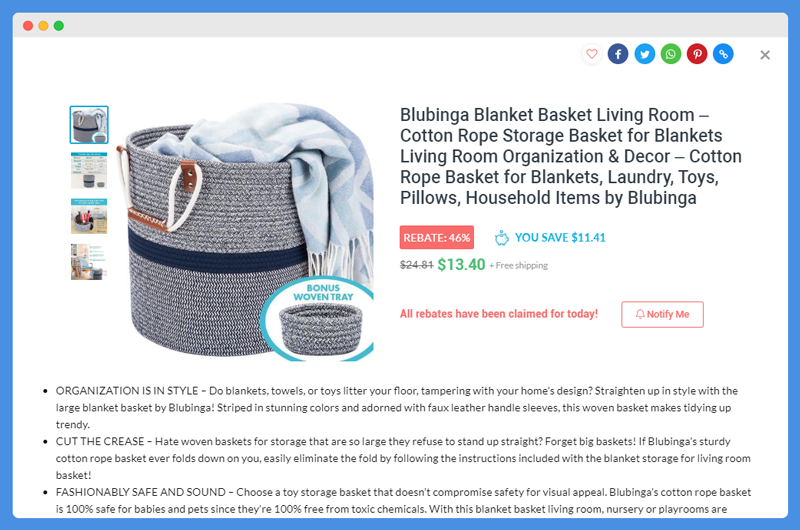Click the green $13.40 price

point(461,264)
